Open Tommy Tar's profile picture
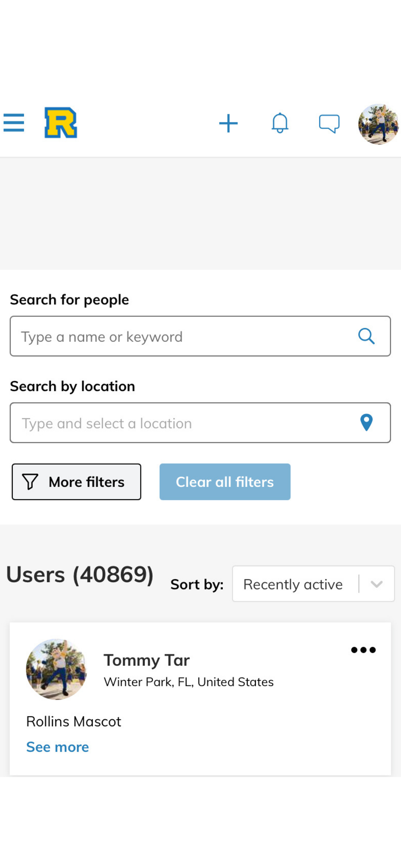The image size is (401, 868). 56,669
